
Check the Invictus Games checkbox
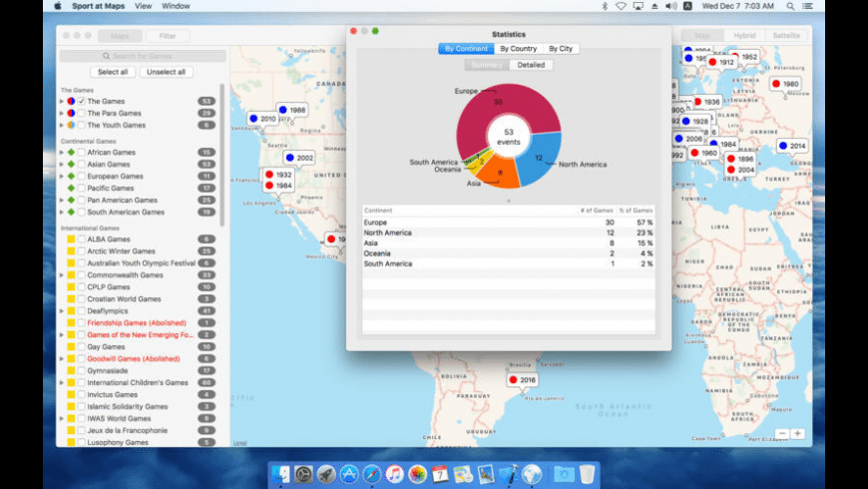coord(82,395)
